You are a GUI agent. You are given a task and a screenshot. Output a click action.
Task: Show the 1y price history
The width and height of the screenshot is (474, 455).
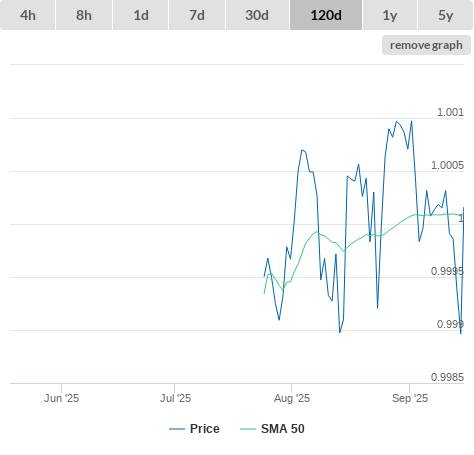click(x=390, y=15)
